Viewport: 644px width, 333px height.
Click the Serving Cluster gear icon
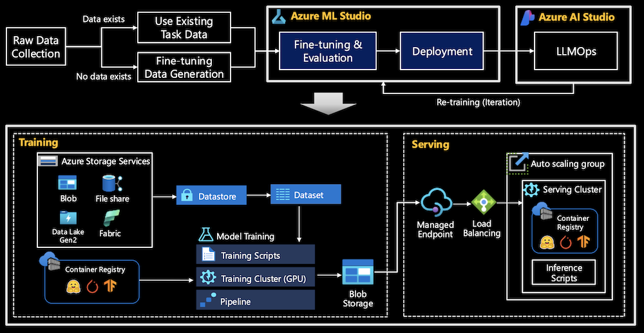pyautogui.click(x=532, y=190)
